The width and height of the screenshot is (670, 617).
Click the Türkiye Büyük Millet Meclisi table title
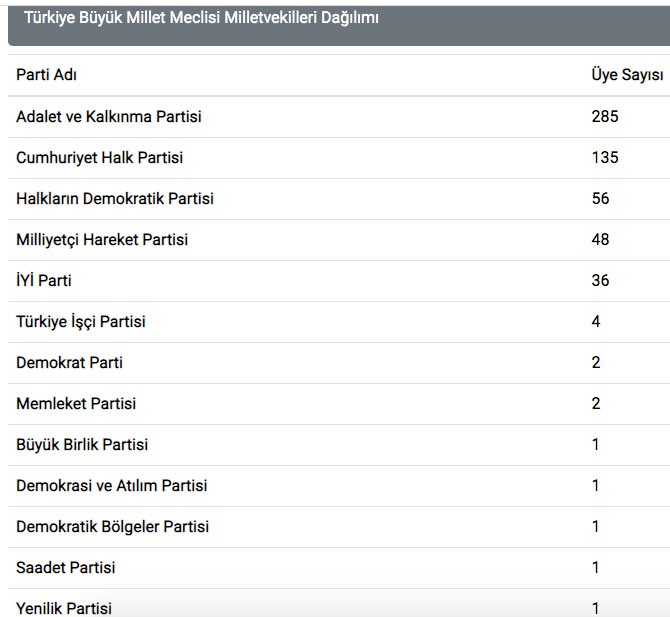click(x=201, y=17)
